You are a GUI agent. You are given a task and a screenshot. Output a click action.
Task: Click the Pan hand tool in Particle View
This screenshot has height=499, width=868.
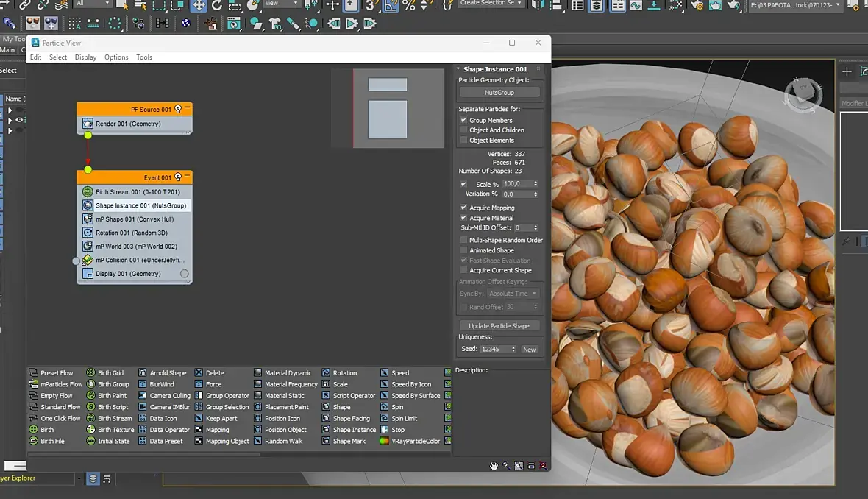pos(494,465)
